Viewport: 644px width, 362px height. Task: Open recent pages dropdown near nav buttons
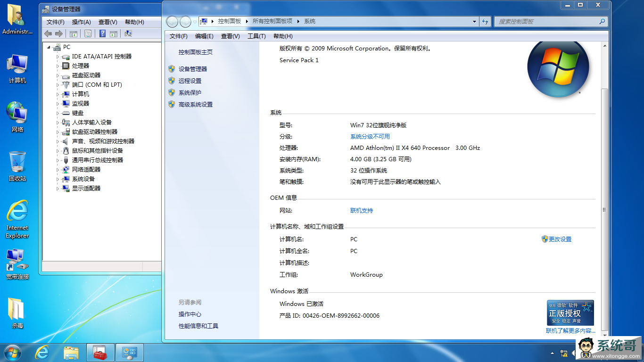[x=195, y=22]
